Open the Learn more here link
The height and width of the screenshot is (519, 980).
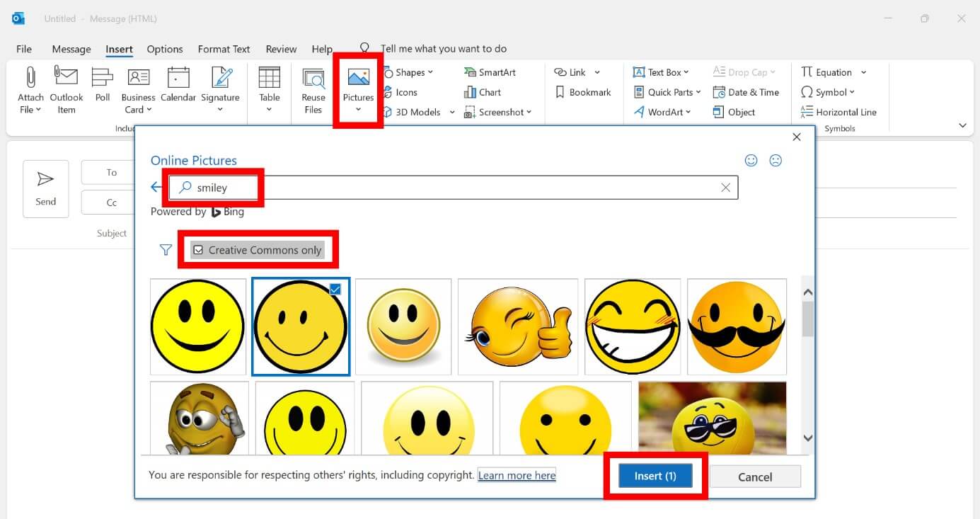click(516, 475)
